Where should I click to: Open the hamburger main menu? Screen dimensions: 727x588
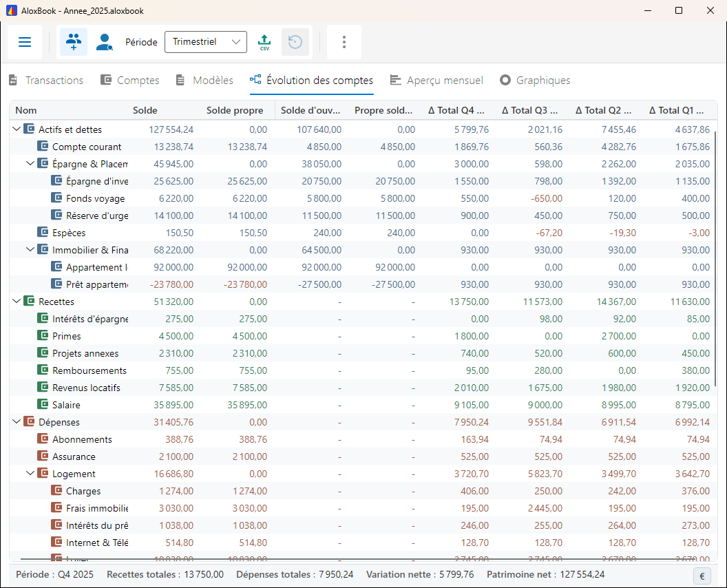(25, 42)
